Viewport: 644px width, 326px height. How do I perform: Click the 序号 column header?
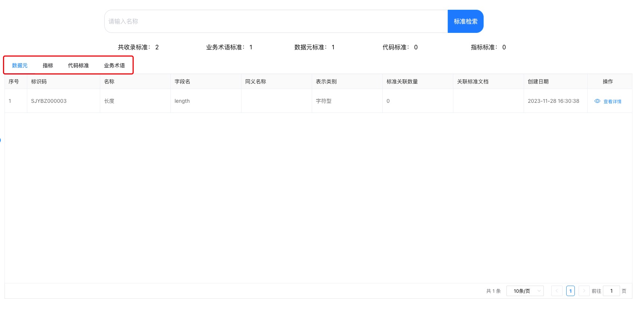pyautogui.click(x=16, y=81)
